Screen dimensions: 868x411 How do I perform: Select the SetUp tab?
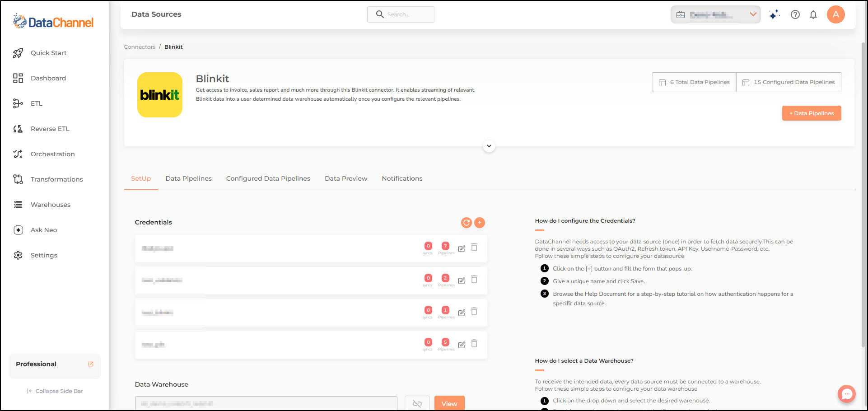point(141,178)
